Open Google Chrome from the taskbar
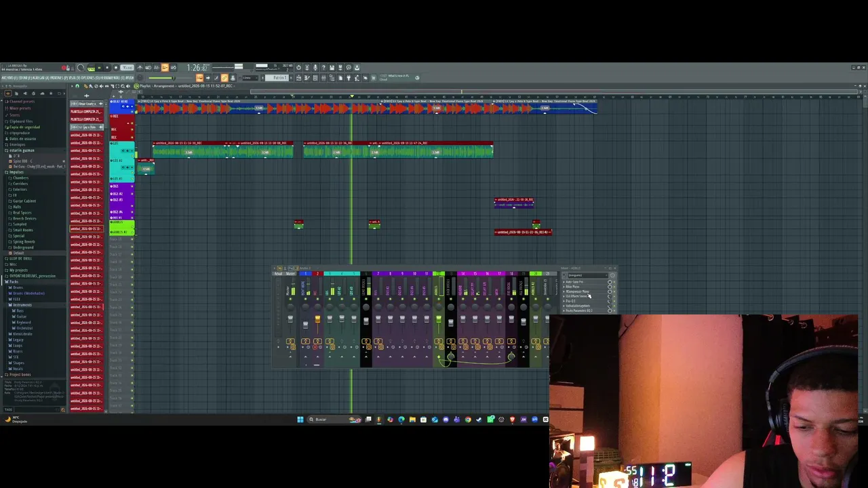Viewport: 868px width, 488px height. pyautogui.click(x=468, y=420)
